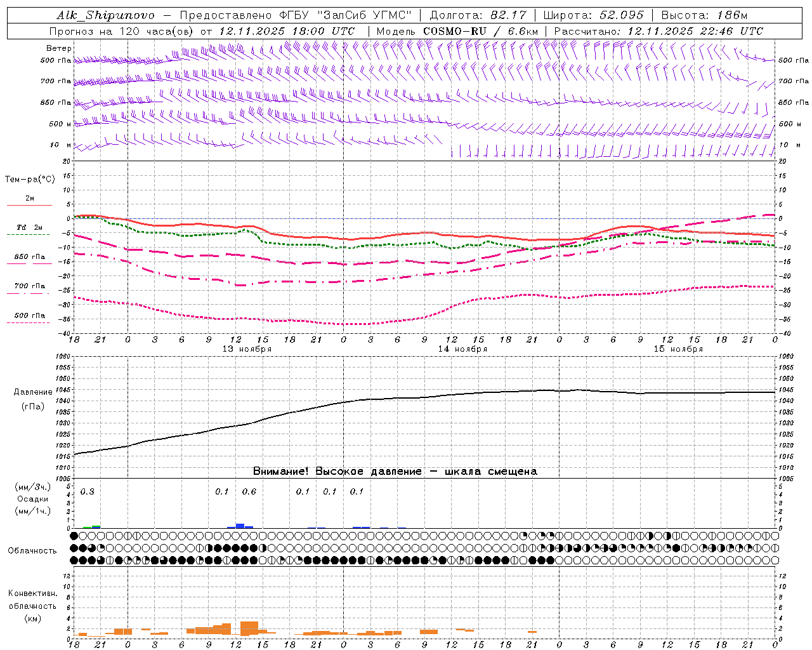The image size is (812, 650).
Task: Click the 14 ноября date label
Action: tap(462, 349)
